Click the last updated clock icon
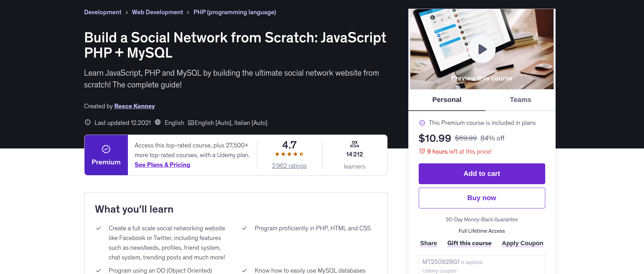 88,122
